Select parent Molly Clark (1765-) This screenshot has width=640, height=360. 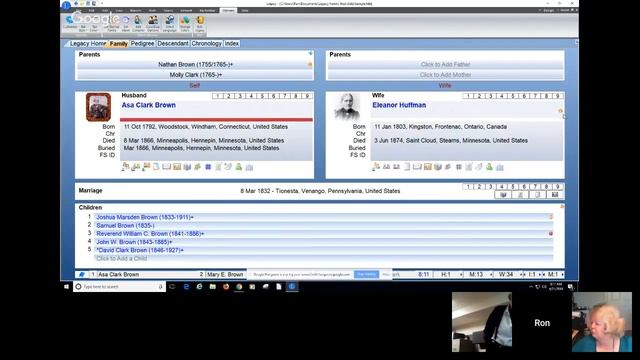click(196, 75)
